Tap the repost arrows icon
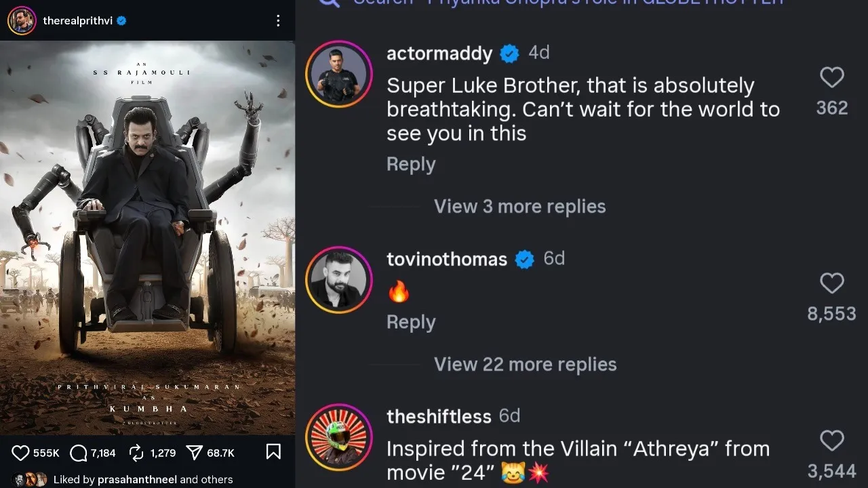The image size is (868, 488). [136, 453]
